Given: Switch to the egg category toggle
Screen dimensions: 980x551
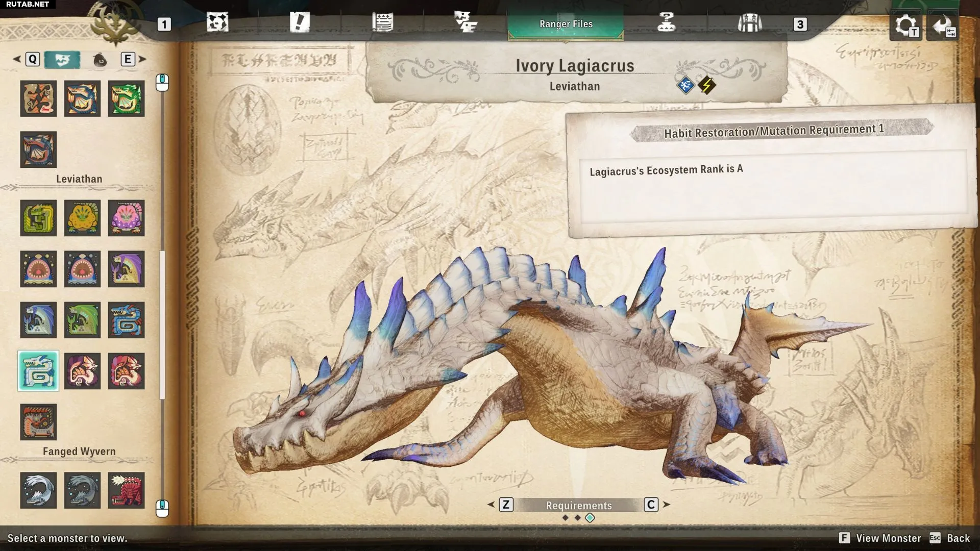Looking at the screenshot, I should click(x=100, y=60).
